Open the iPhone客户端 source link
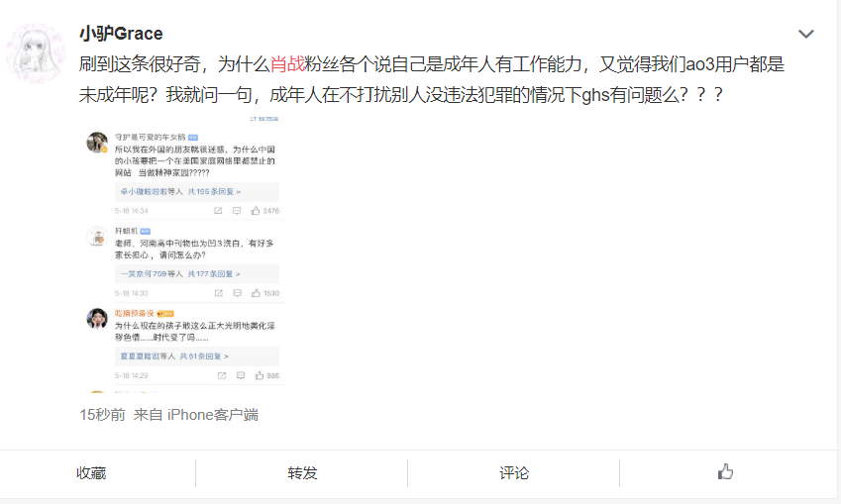 pyautogui.click(x=213, y=415)
